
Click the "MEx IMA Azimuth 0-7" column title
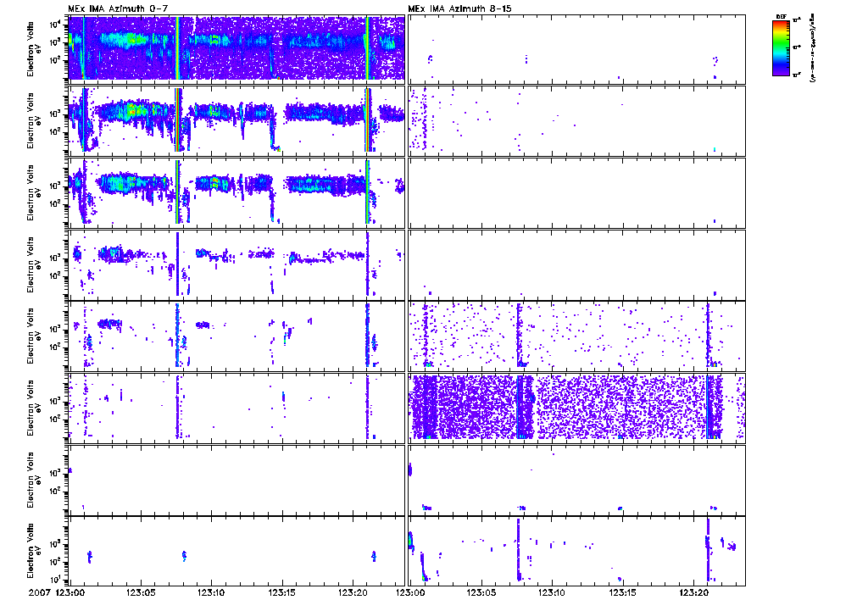tap(117, 8)
